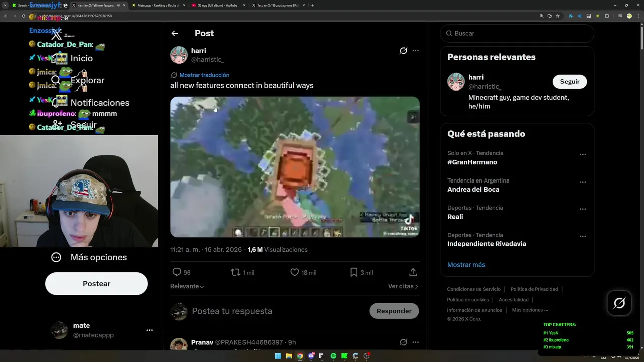Go back using the Post arrow

[x=175, y=33]
